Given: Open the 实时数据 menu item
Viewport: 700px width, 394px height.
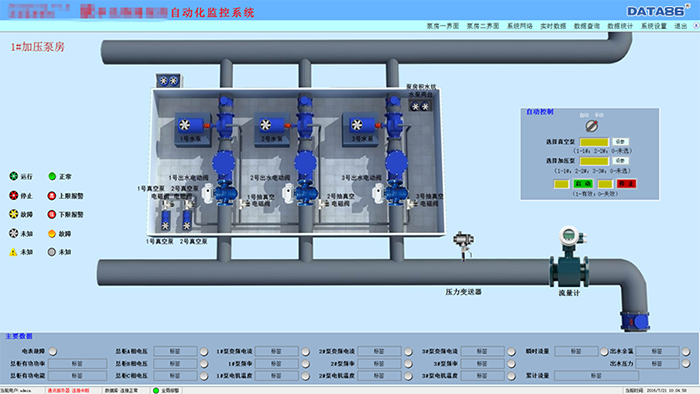Looking at the screenshot, I should 553,26.
